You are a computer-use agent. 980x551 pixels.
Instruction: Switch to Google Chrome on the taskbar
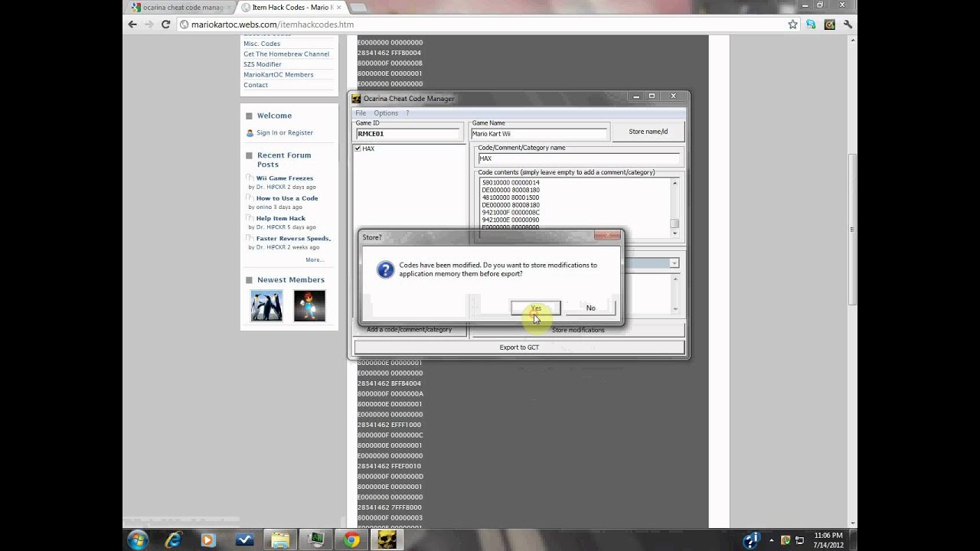coord(351,540)
